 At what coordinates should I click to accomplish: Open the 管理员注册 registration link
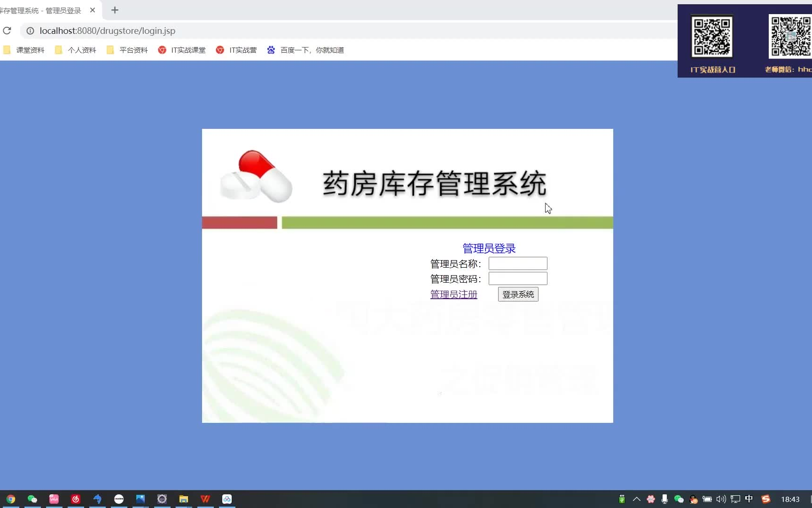click(x=453, y=294)
